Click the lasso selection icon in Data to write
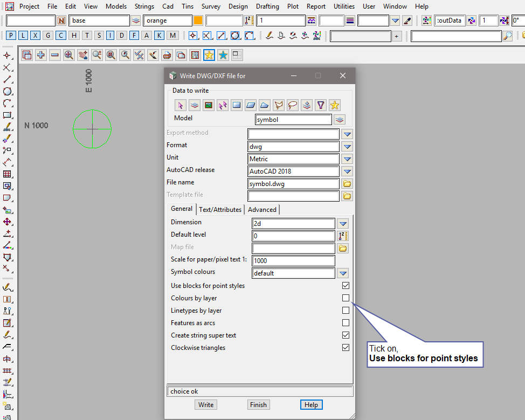525x420 pixels. (x=293, y=105)
